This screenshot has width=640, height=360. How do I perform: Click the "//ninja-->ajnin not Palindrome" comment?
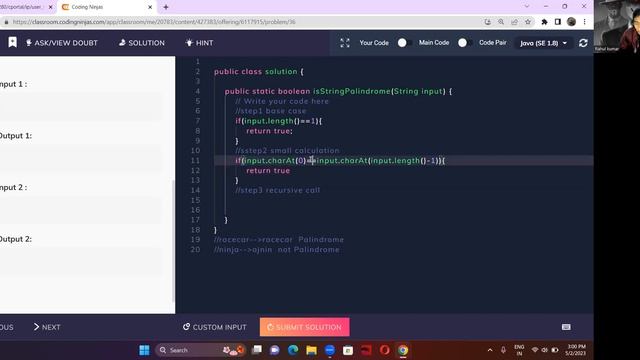(276, 249)
